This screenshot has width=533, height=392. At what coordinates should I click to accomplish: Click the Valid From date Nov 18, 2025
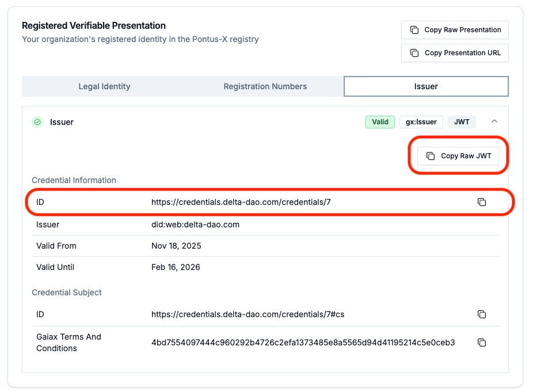coord(176,246)
